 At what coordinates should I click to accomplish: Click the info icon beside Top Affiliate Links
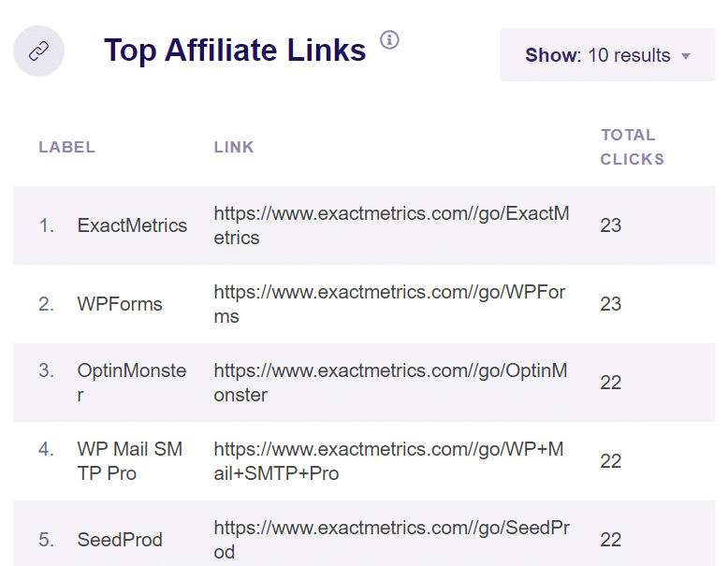tap(389, 40)
